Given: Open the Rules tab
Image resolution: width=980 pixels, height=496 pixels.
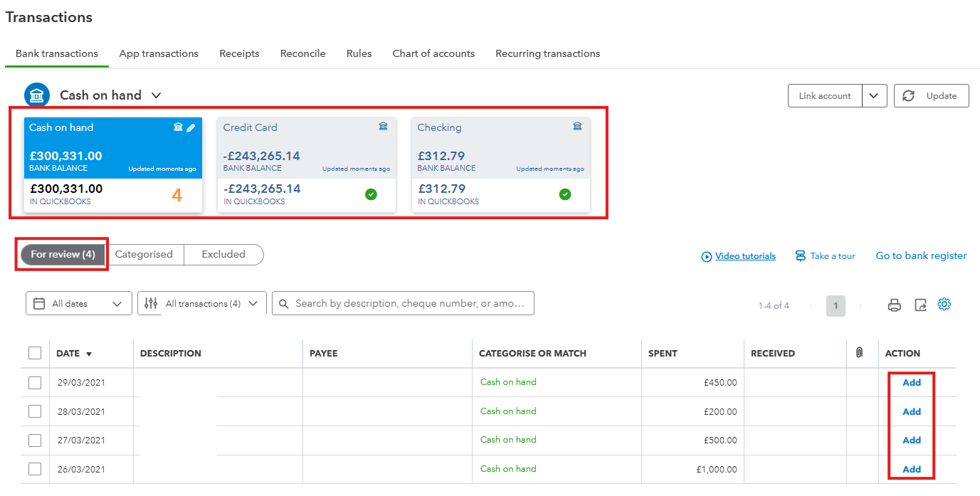Looking at the screenshot, I should pyautogui.click(x=359, y=54).
